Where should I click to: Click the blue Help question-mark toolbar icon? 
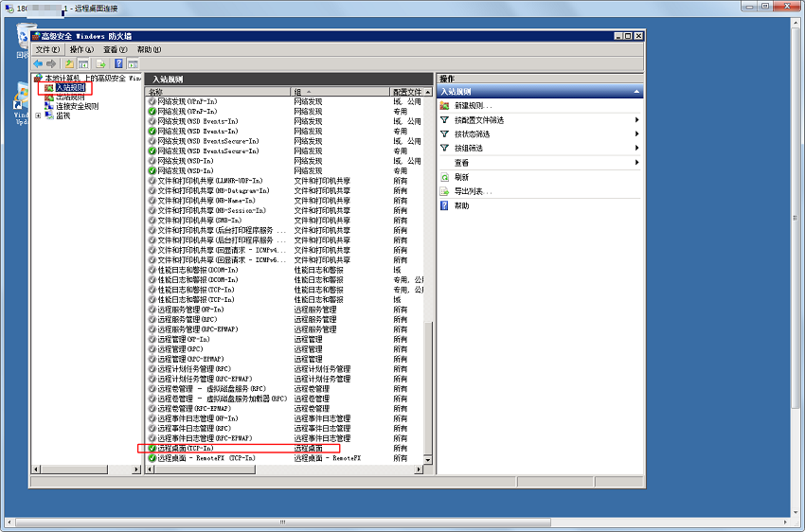[x=118, y=63]
